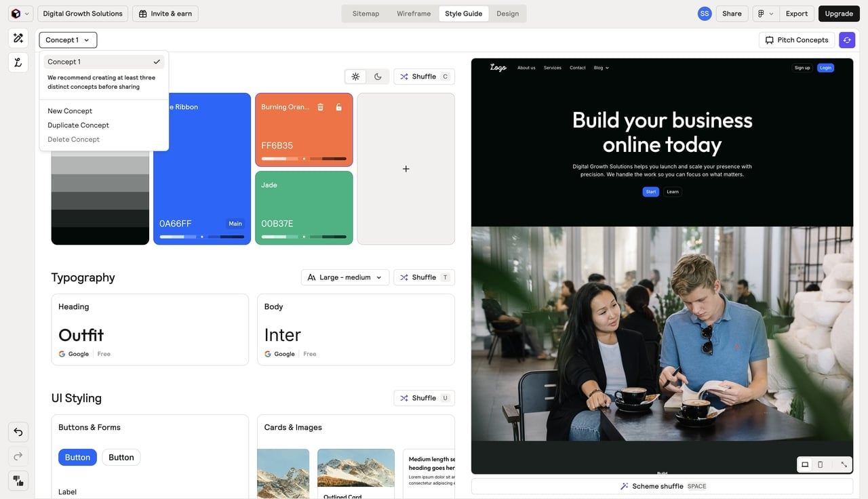868x499 pixels.
Task: Click the outlined Button sample
Action: click(x=121, y=458)
